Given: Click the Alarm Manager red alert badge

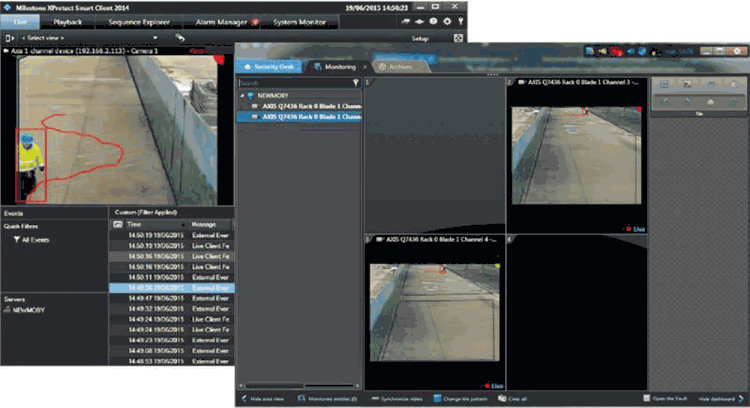Looking at the screenshot, I should pos(255,22).
